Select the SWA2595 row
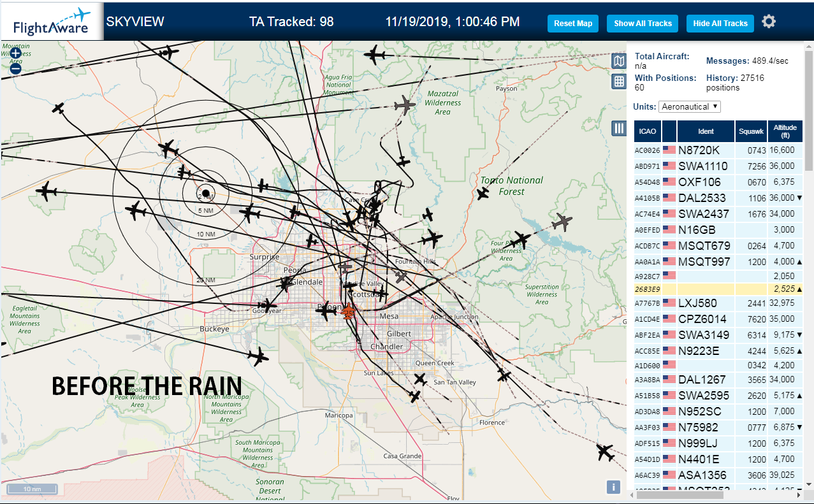Image resolution: width=814 pixels, height=504 pixels. click(x=719, y=396)
